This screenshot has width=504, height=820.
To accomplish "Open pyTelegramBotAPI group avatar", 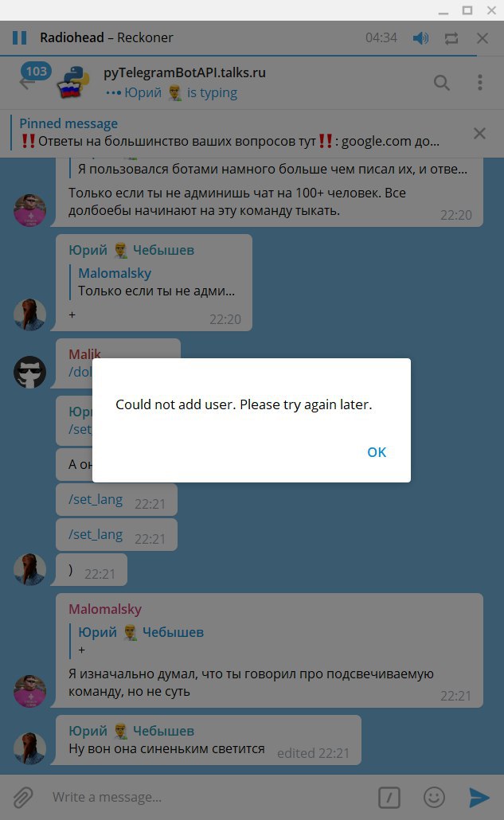I will tap(73, 82).
